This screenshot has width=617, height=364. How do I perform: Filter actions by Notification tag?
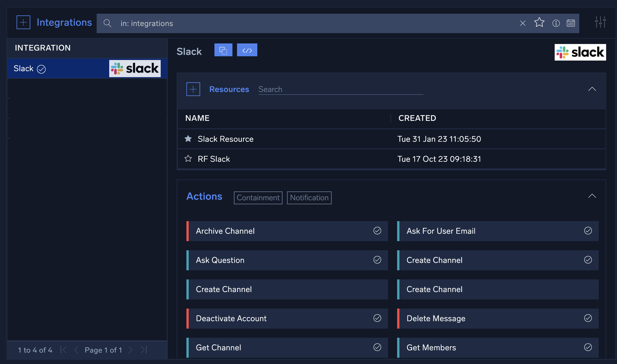(x=309, y=198)
